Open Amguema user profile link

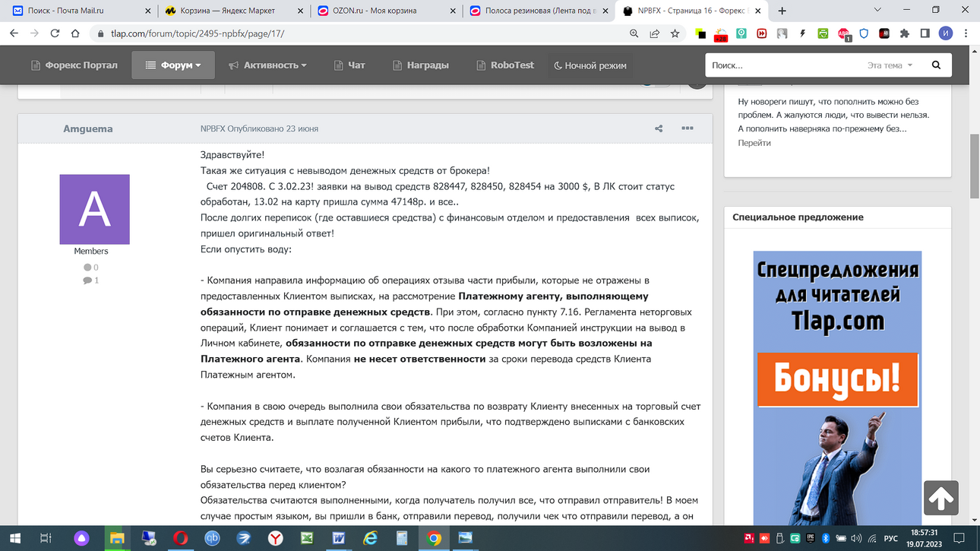pyautogui.click(x=88, y=128)
